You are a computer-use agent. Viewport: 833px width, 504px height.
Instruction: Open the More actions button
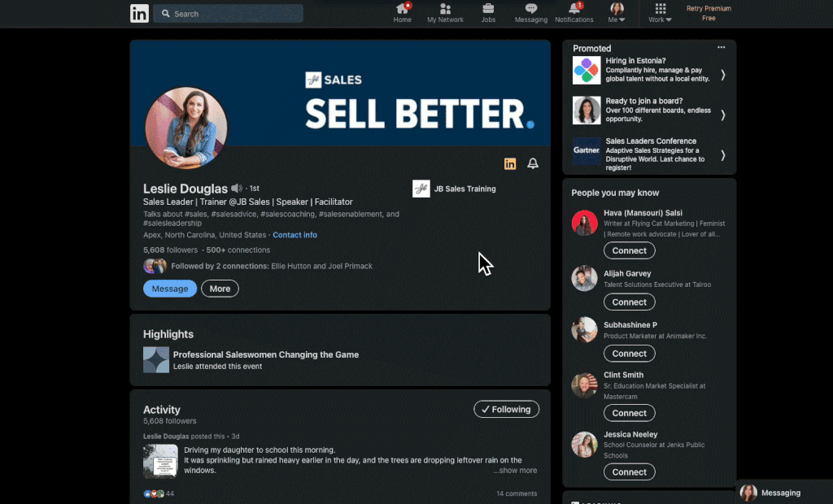[220, 289]
